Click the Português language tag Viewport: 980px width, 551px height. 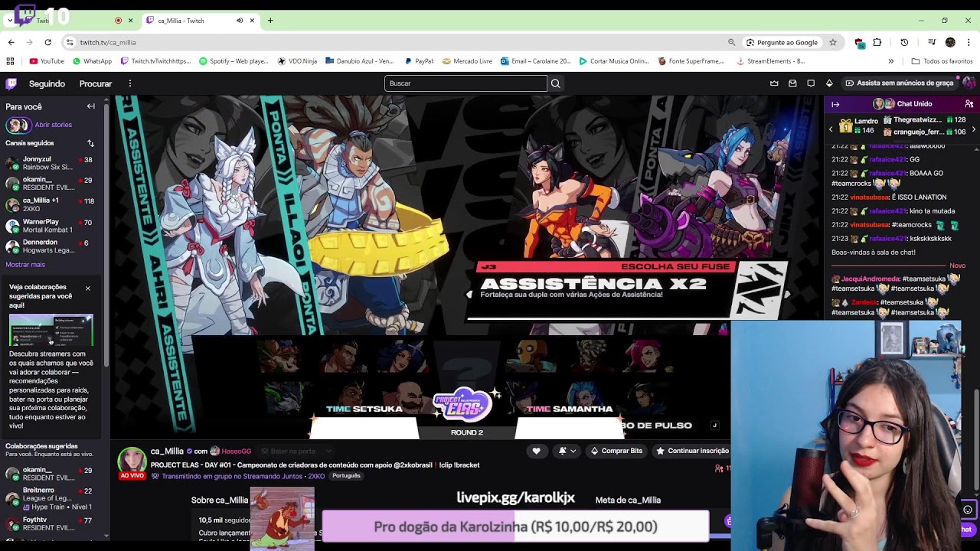point(346,476)
